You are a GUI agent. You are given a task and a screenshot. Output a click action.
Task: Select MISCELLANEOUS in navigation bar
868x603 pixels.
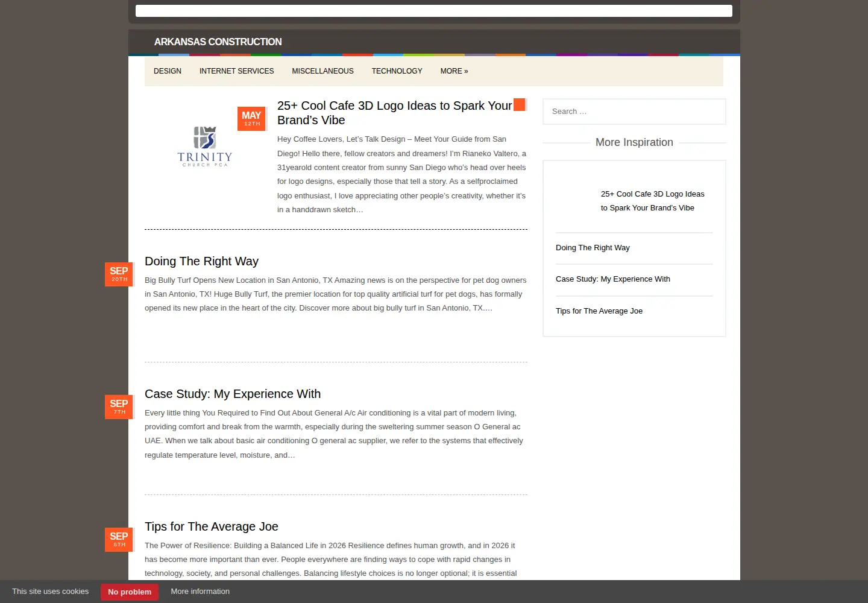point(322,71)
